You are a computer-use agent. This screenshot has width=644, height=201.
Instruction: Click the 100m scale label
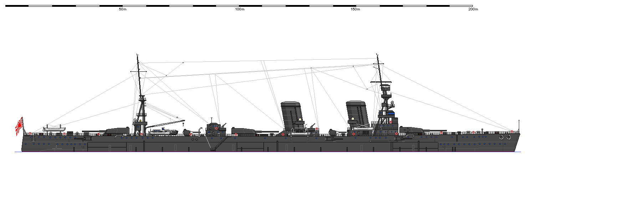[x=240, y=9]
